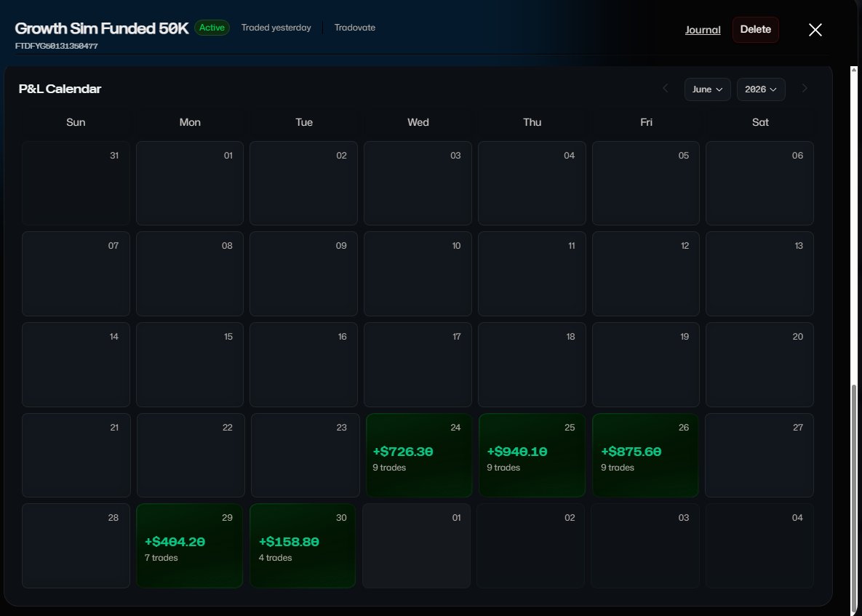Open the Journal link
The width and height of the screenshot is (862, 616).
703,30
